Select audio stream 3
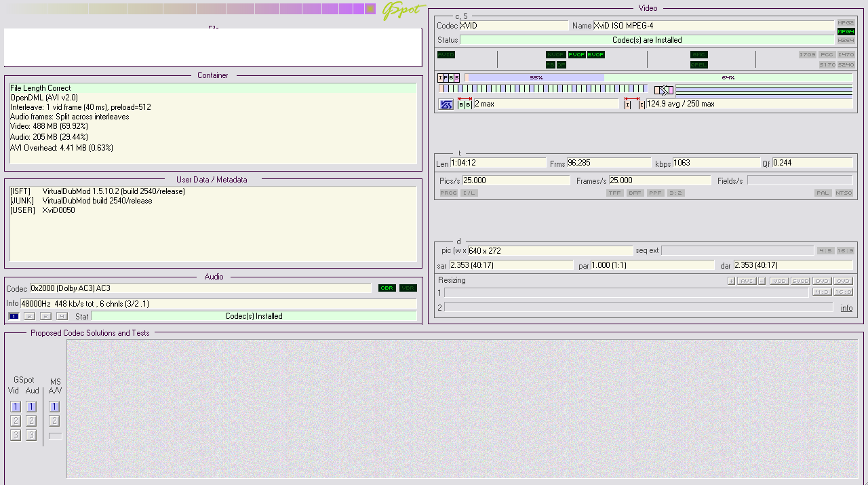Screen dimensions: 868x485 [45, 316]
